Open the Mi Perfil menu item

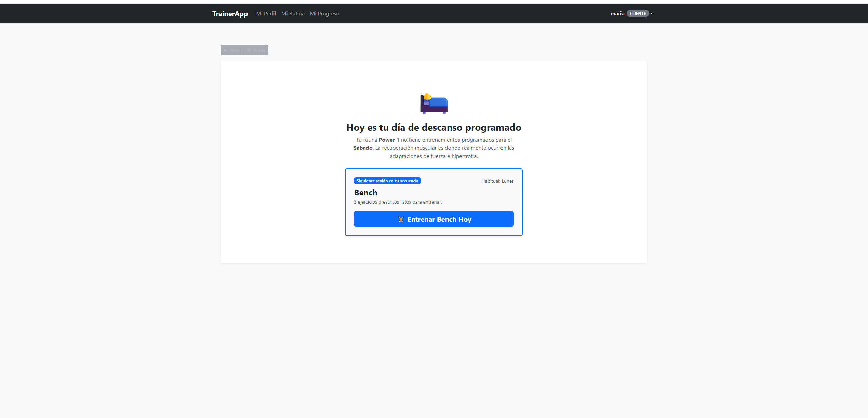[266, 14]
